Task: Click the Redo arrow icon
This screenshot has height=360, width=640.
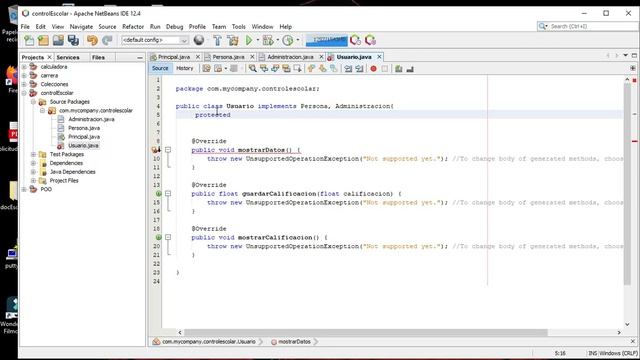Action: 107,40
